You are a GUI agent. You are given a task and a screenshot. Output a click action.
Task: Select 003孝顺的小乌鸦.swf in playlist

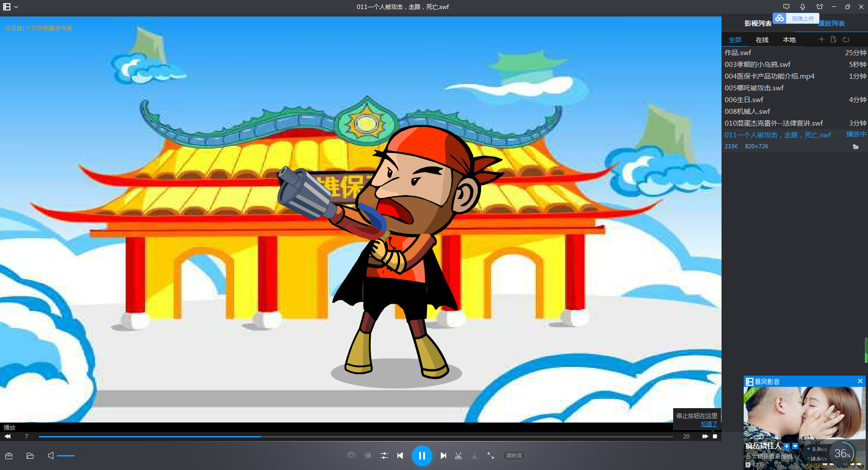[795, 64]
